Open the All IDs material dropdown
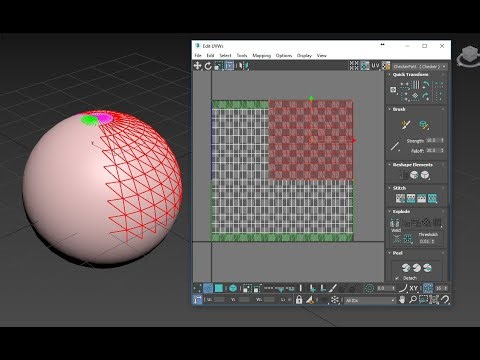 [x=369, y=300]
